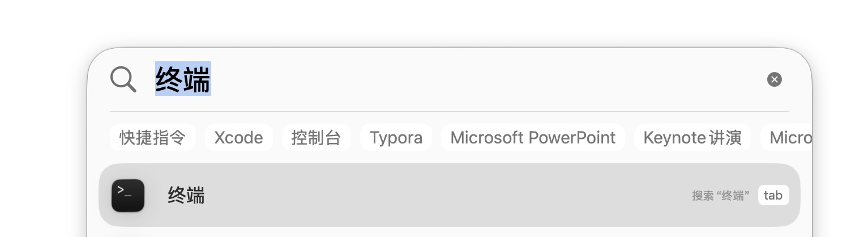Image resolution: width=868 pixels, height=237 pixels.
Task: Choose the Xcode suggestion chip
Action: click(x=238, y=138)
